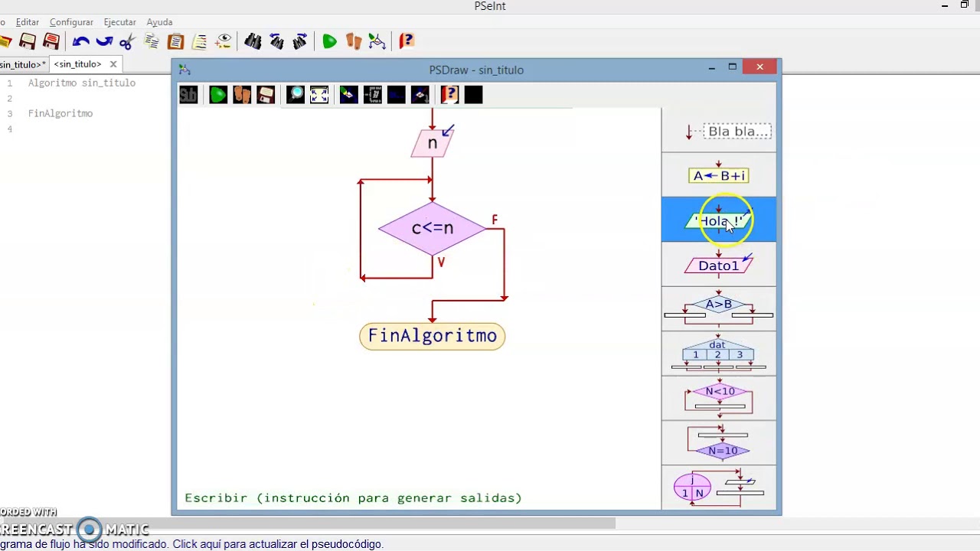
Task: Click 'Algoritmo sin_titulo' in the editor
Action: tap(82, 83)
